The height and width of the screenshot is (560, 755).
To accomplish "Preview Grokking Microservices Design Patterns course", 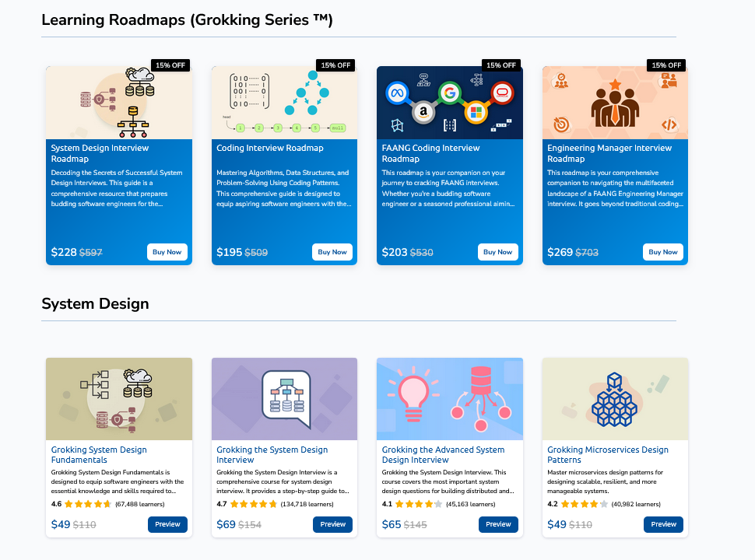I will (663, 524).
